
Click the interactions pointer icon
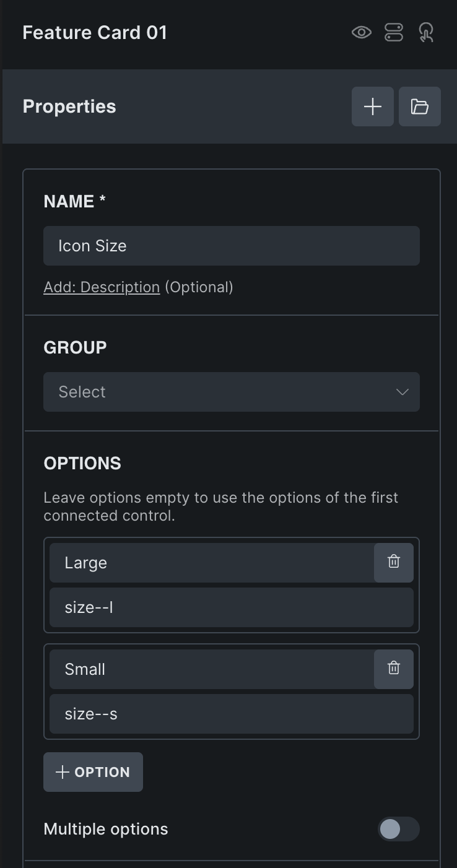[x=426, y=32]
